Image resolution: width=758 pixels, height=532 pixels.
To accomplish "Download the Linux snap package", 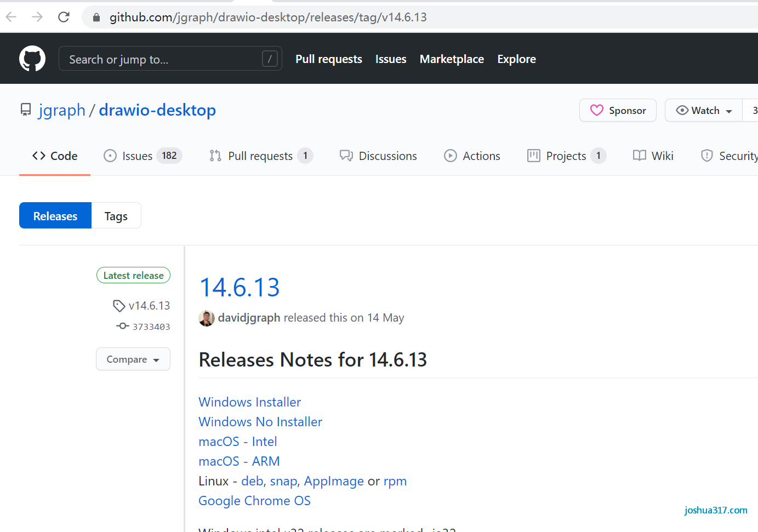I will pos(284,480).
